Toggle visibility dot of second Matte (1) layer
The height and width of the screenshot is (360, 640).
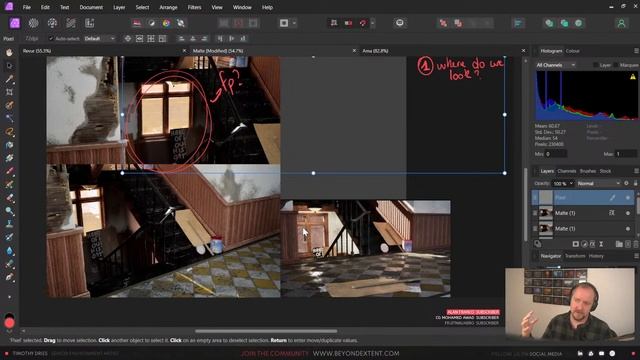point(628,229)
